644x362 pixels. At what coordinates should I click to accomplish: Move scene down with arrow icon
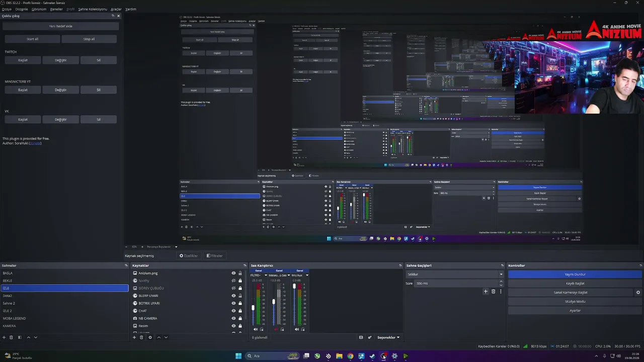click(x=35, y=337)
